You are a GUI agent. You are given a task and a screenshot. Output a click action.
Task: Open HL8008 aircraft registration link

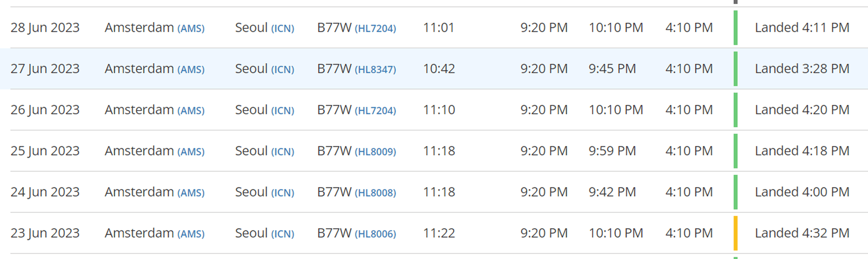375,193
